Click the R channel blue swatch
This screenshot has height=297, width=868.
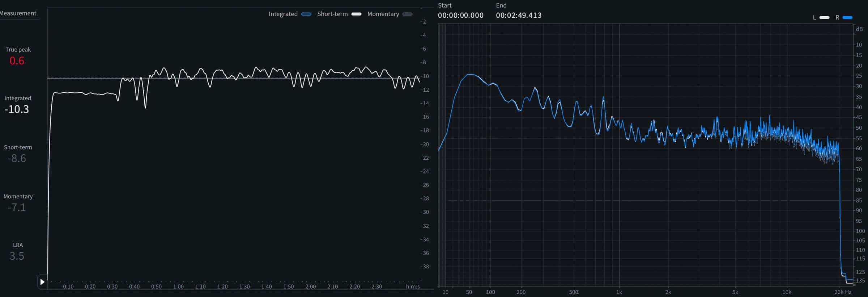tap(847, 17)
